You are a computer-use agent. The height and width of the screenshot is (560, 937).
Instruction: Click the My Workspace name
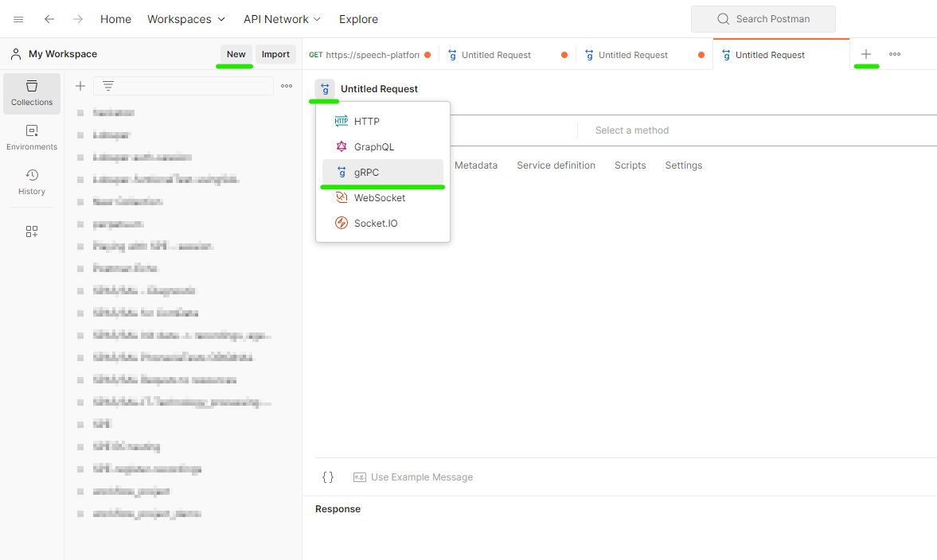[63, 54]
